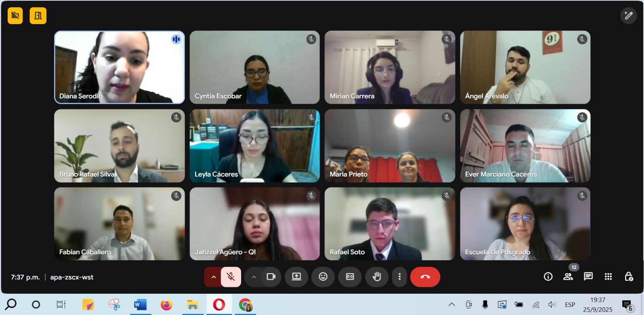
Task: Unmute the microphone button
Action: pyautogui.click(x=231, y=277)
